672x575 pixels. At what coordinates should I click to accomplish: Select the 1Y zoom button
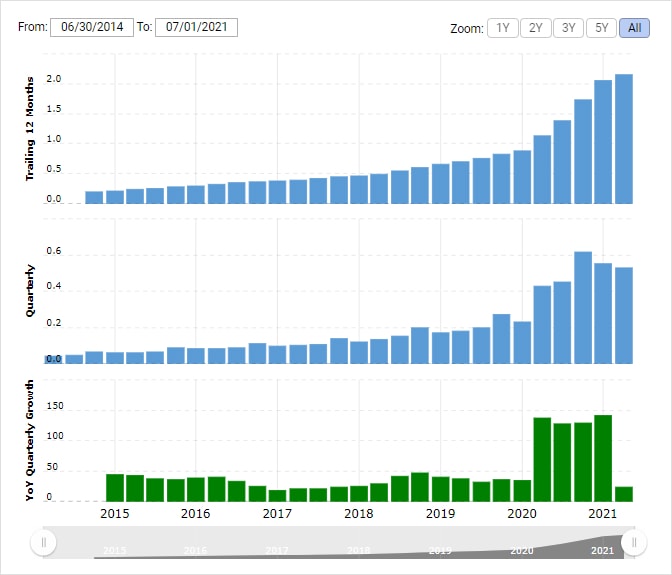click(503, 28)
